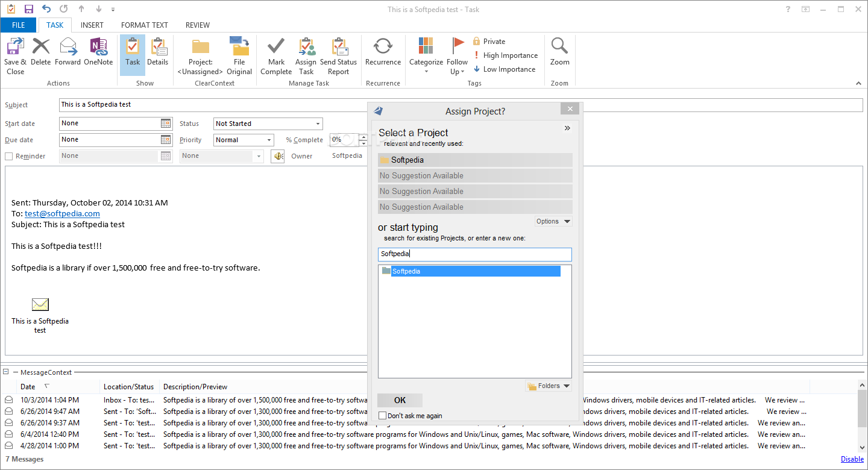This screenshot has height=470, width=868.
Task: Send task to OneNote
Action: tap(98, 52)
